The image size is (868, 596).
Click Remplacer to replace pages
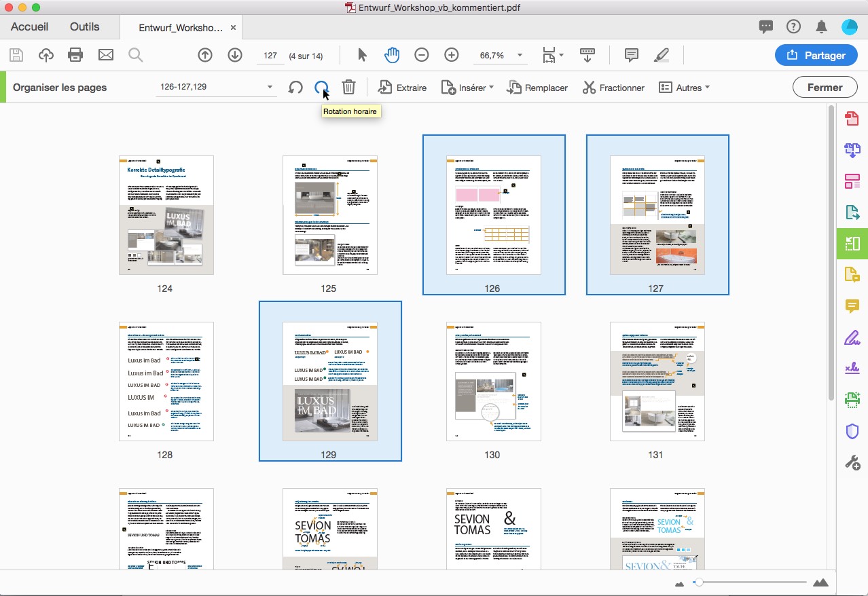[x=537, y=88]
